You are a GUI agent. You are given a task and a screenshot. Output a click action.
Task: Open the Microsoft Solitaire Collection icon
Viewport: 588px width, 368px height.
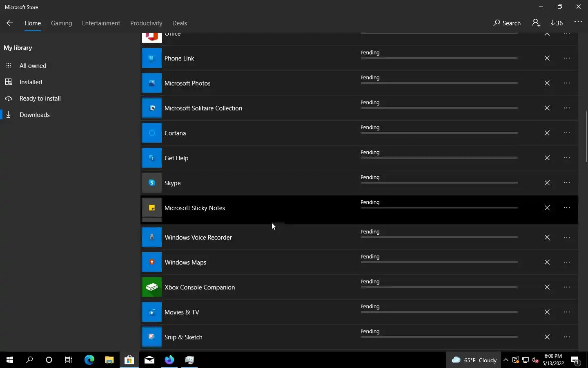point(151,108)
